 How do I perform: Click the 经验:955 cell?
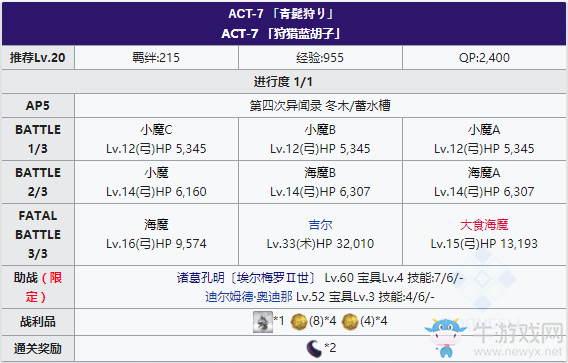(x=320, y=58)
